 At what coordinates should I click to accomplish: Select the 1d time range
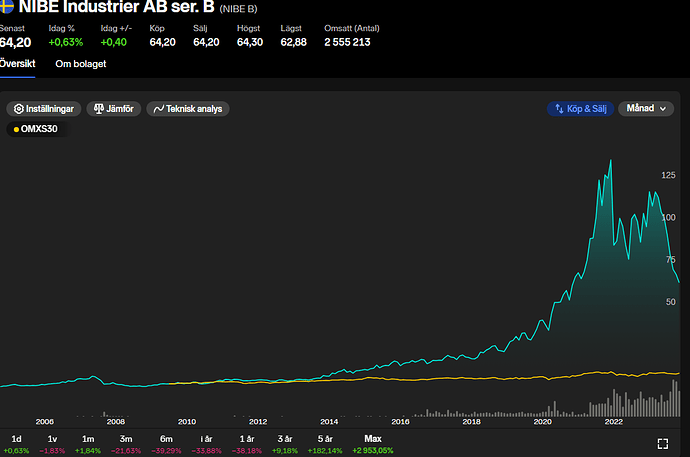coord(16,439)
